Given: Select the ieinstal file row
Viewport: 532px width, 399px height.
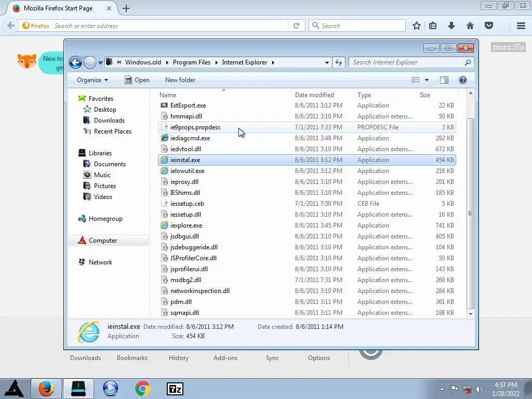Looking at the screenshot, I should pyautogui.click(x=307, y=160).
